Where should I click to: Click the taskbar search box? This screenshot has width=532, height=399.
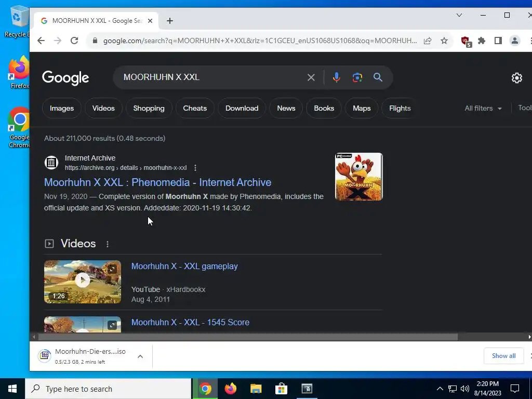(x=108, y=389)
